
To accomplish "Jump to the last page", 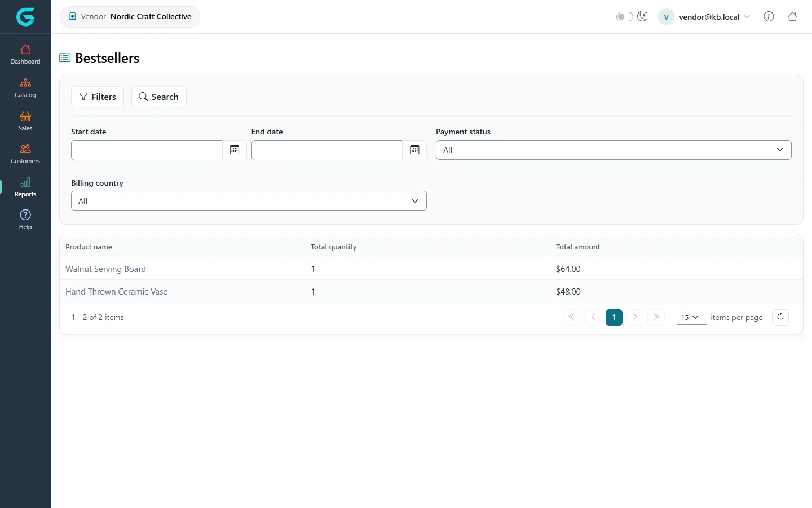I will (656, 317).
